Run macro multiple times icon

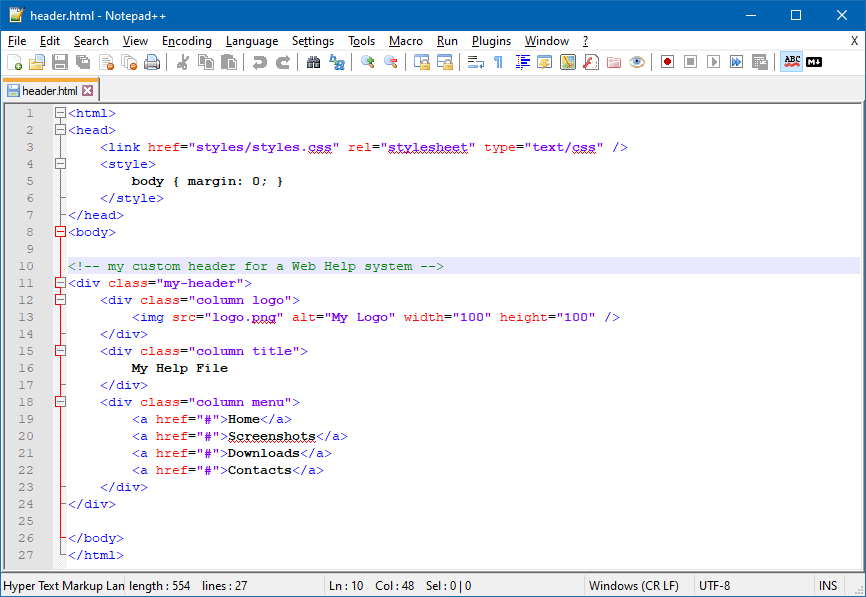pos(737,62)
